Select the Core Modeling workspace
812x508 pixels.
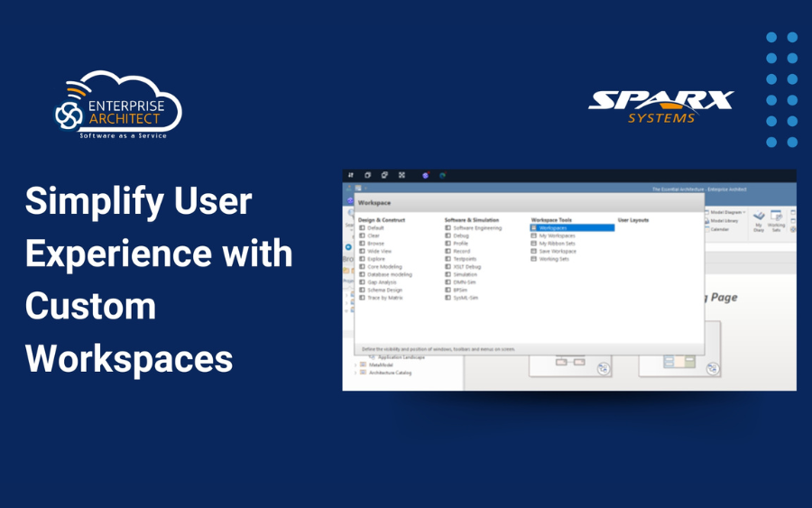(384, 267)
